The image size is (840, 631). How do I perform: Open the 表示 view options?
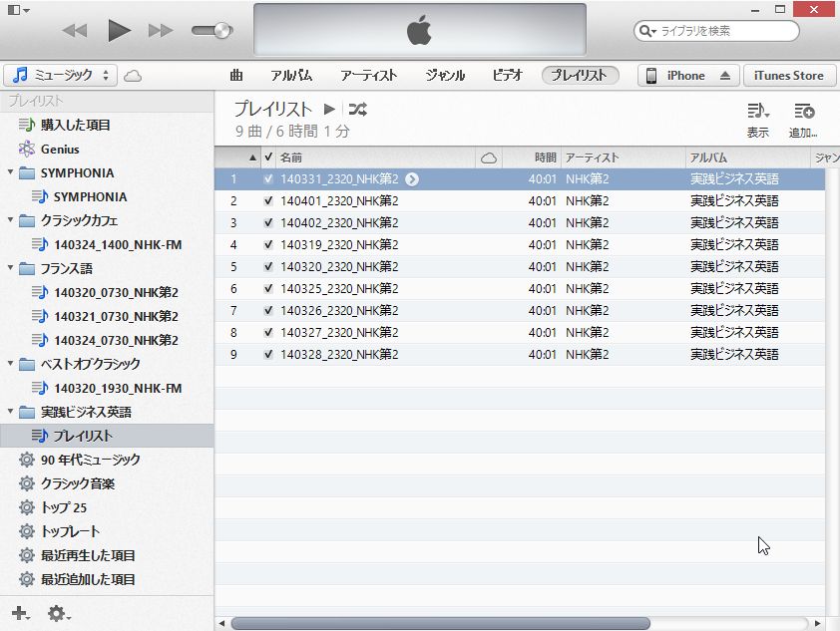758,121
